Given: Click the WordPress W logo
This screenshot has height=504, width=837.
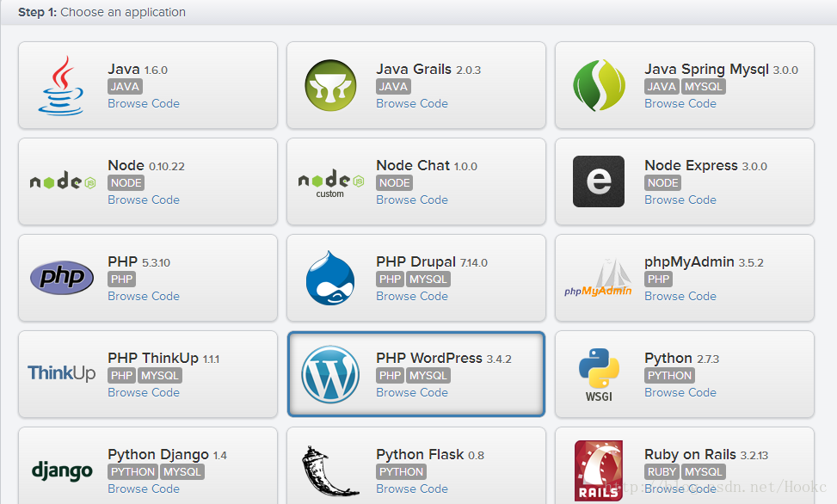Looking at the screenshot, I should click(330, 374).
